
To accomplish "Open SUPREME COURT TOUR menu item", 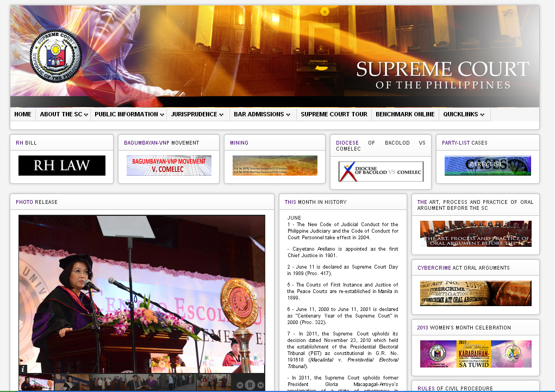I will point(334,114).
